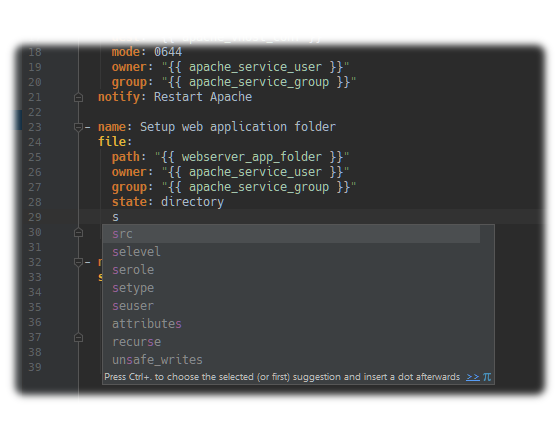
Task: Choose 'unsafe_writes' in the autocomplete popup
Action: (291, 360)
